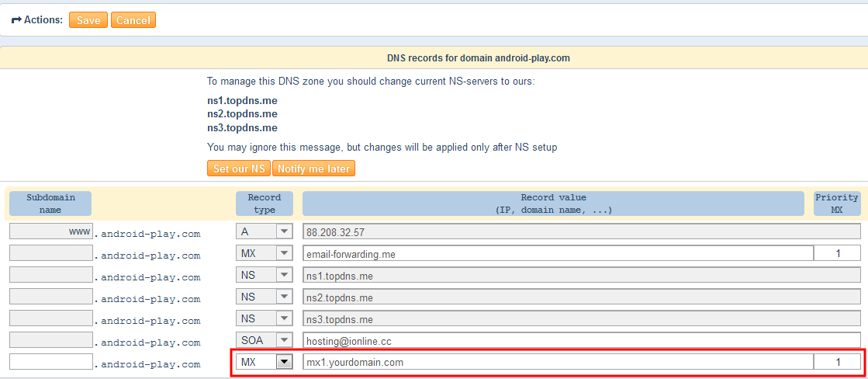868x379 pixels.
Task: Click the Actions arrow icon
Action: [x=16, y=20]
